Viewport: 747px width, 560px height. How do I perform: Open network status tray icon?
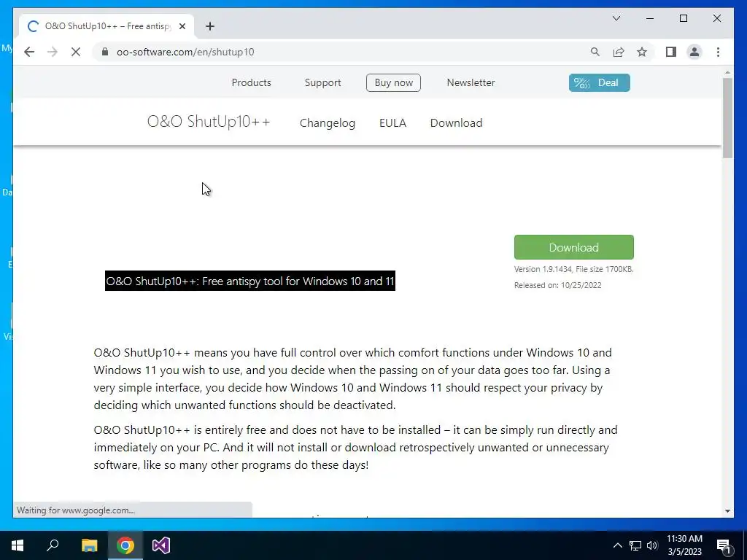635,545
